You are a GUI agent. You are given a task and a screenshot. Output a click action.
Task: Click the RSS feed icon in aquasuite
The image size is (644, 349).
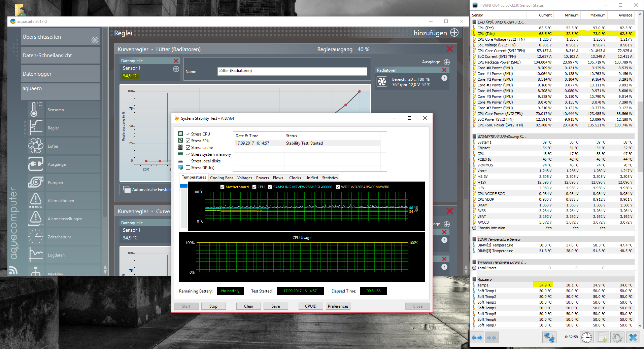13,270
